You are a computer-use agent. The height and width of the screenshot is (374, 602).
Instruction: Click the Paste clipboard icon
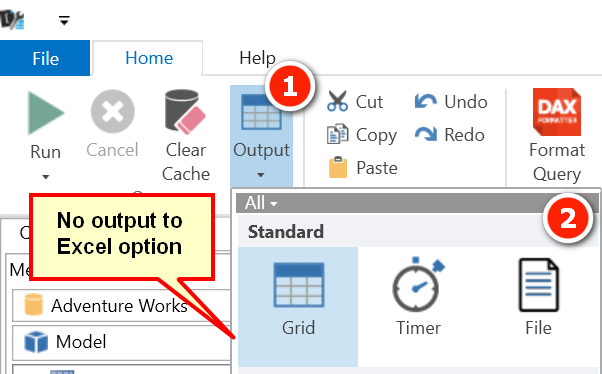click(338, 167)
